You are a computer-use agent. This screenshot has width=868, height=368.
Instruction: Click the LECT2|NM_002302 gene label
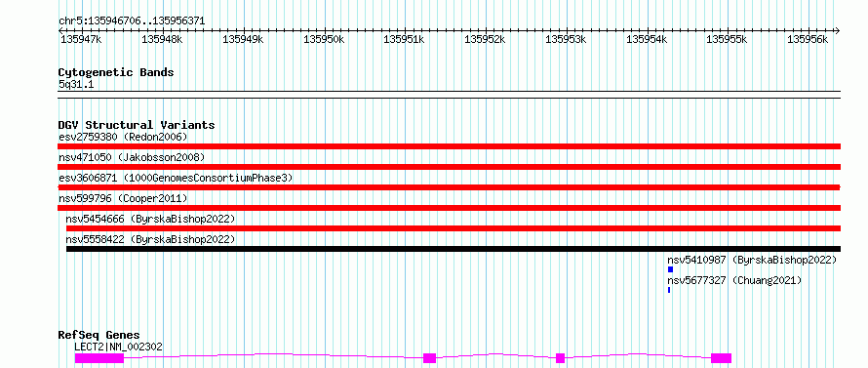click(x=118, y=347)
